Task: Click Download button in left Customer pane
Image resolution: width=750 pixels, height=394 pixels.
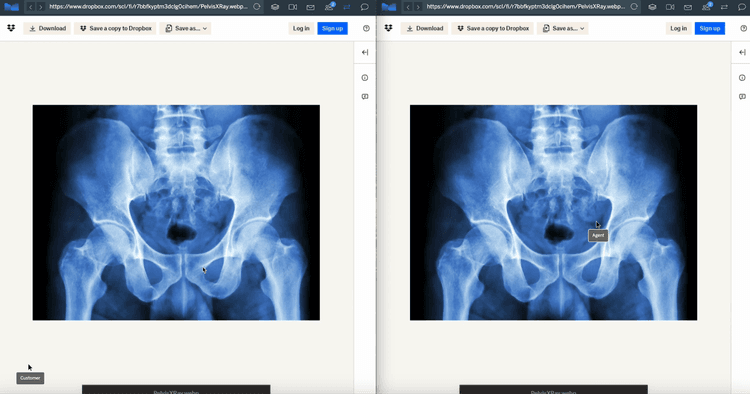Action: point(47,29)
